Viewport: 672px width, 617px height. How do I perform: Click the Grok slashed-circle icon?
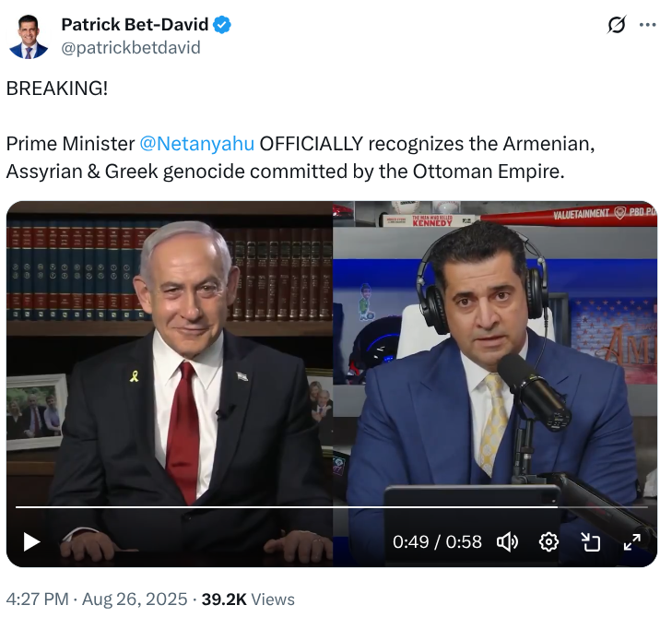[617, 24]
